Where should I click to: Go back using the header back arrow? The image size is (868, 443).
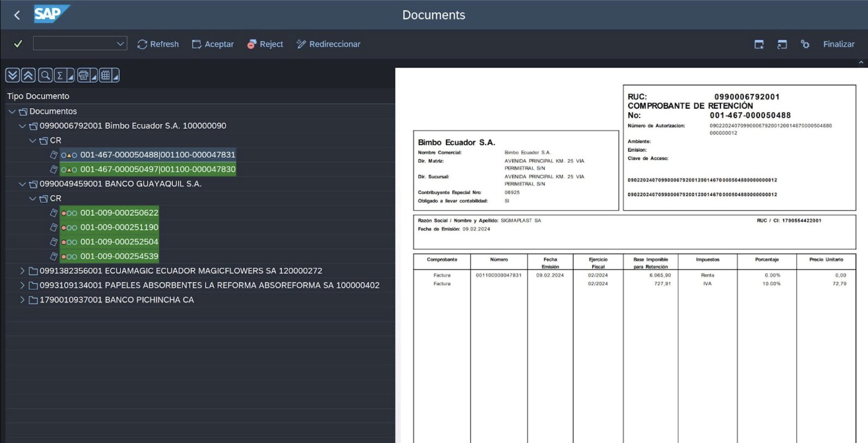coord(17,15)
